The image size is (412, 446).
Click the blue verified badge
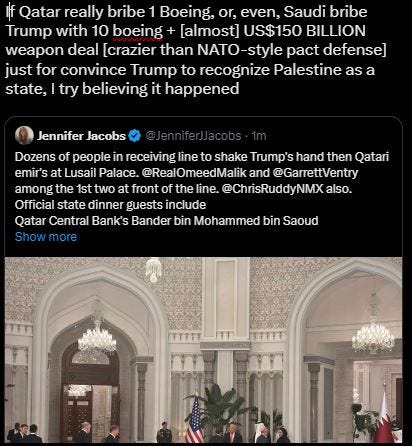point(135,136)
